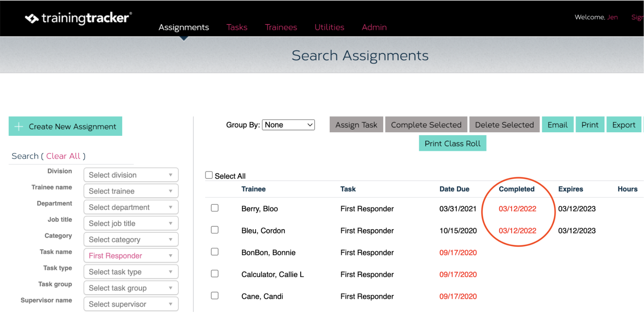This screenshot has height=319, width=644.
Task: Click the Export button
Action: coord(624,124)
